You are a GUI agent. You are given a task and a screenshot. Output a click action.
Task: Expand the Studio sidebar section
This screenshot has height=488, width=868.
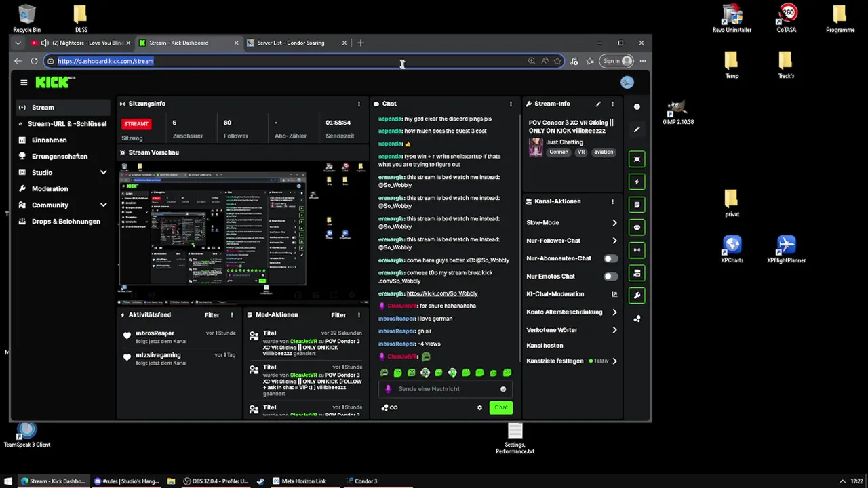click(103, 173)
